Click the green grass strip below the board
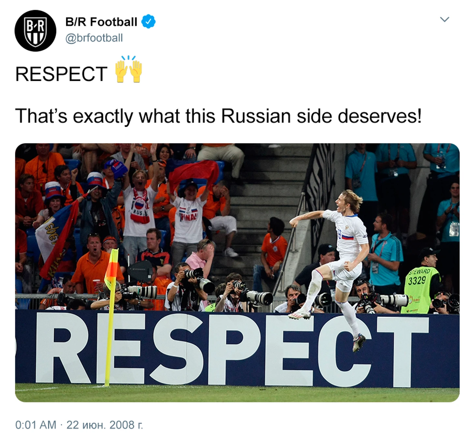The width and height of the screenshot is (476, 448). point(237,394)
